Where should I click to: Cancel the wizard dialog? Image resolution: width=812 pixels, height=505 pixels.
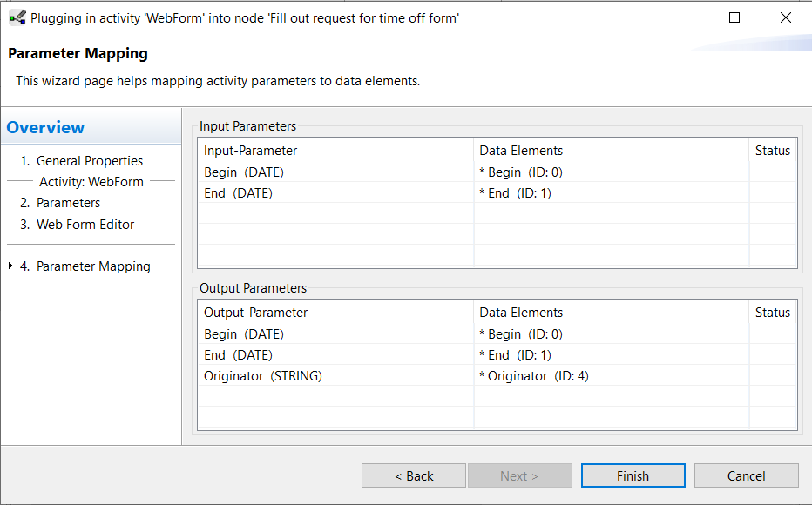coord(747,475)
